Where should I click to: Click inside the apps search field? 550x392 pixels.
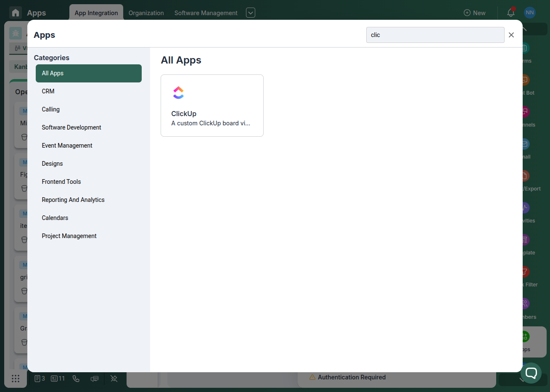pos(435,35)
